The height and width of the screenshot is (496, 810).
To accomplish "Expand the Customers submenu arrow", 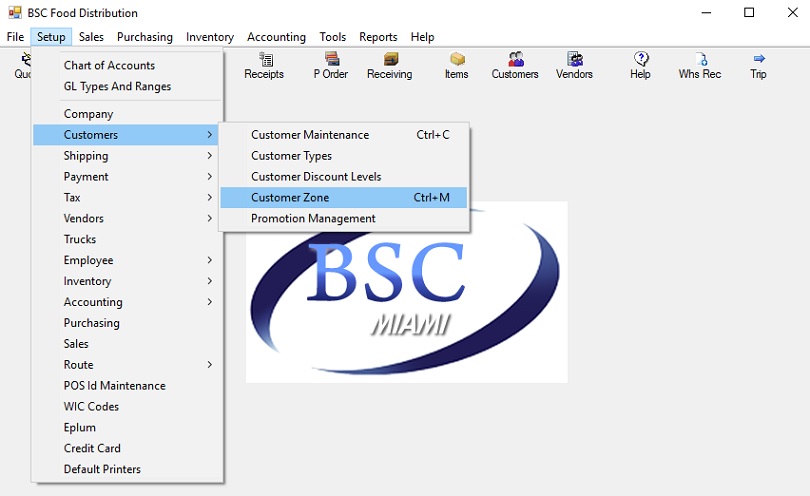I will 209,135.
